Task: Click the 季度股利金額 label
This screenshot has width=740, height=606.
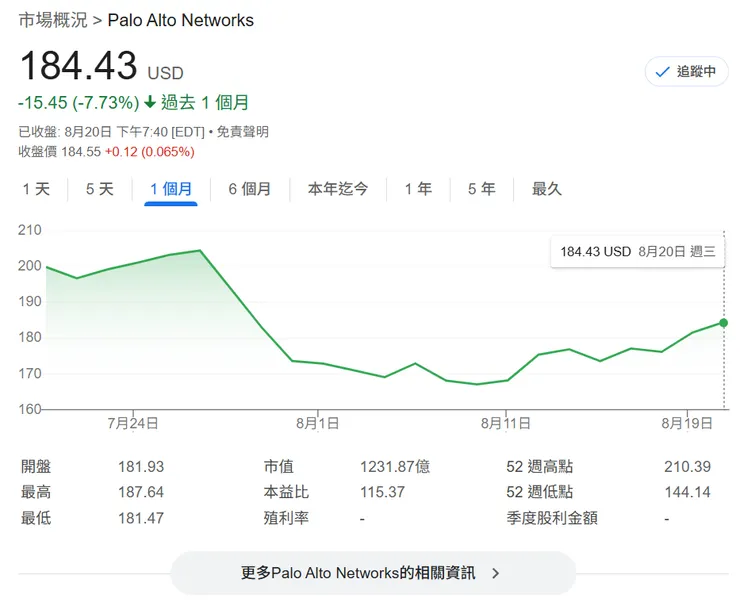Action: [x=552, y=518]
